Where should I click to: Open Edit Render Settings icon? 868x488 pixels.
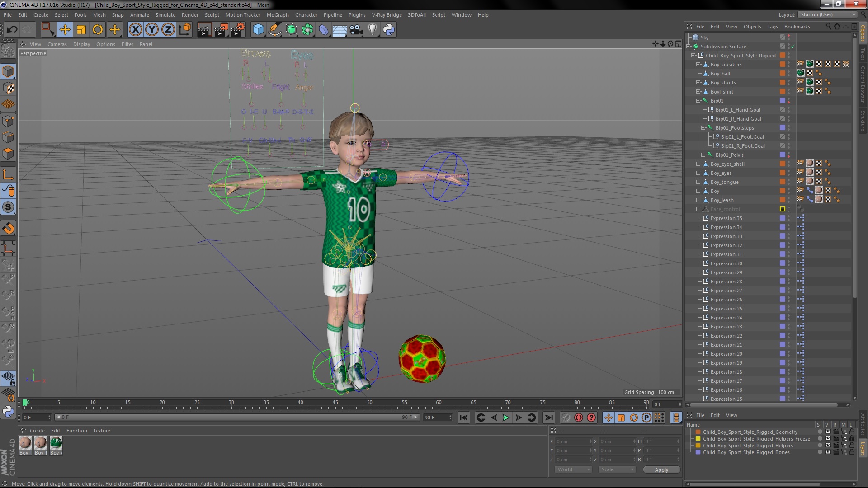(x=238, y=30)
